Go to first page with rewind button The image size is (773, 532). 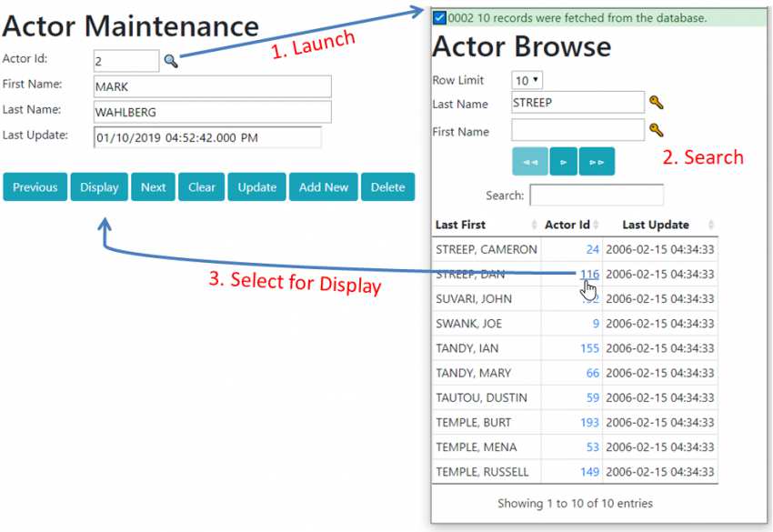click(x=530, y=161)
